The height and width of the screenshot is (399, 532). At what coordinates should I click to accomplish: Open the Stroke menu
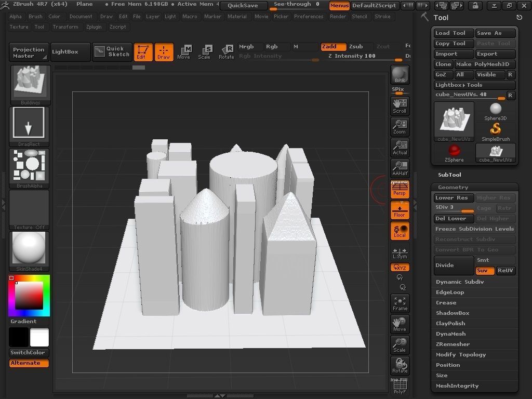coord(382,16)
